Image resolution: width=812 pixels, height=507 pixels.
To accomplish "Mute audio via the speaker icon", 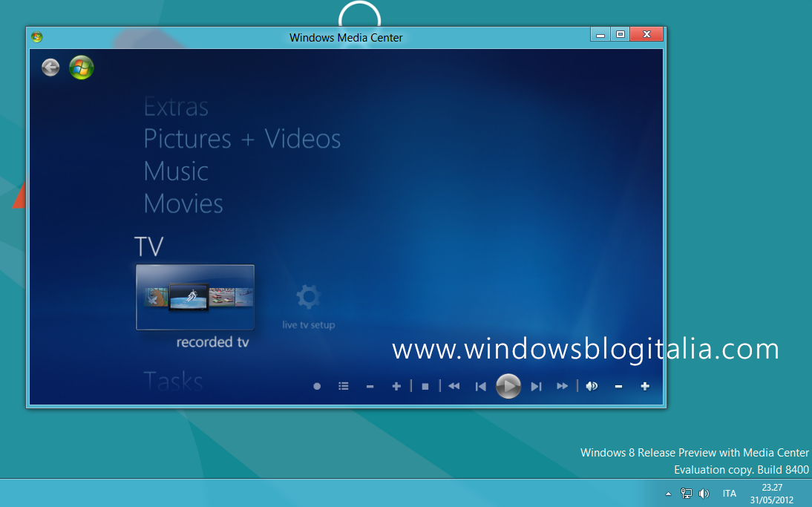I will [592, 386].
